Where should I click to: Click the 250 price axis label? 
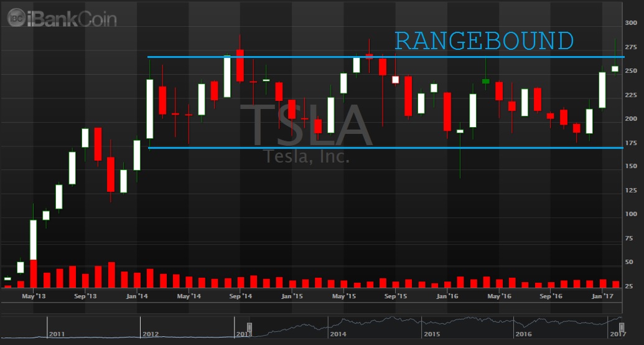click(x=631, y=71)
